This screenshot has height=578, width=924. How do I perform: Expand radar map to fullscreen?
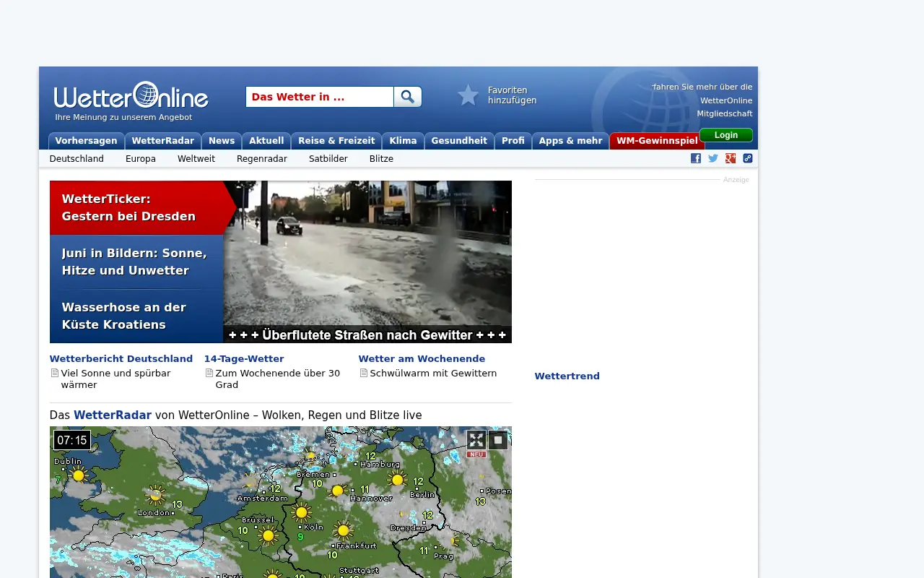tap(476, 440)
